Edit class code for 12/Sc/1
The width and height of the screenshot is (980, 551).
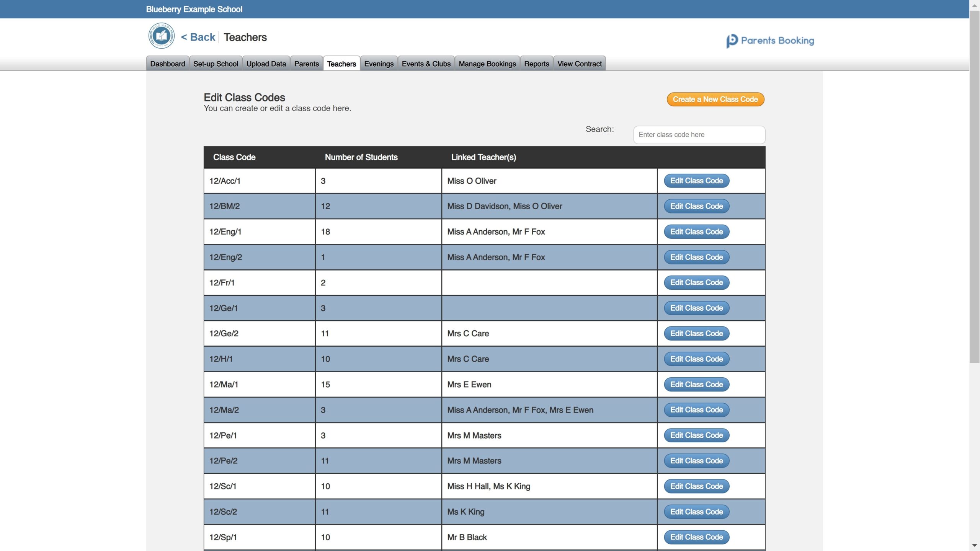[x=696, y=486]
